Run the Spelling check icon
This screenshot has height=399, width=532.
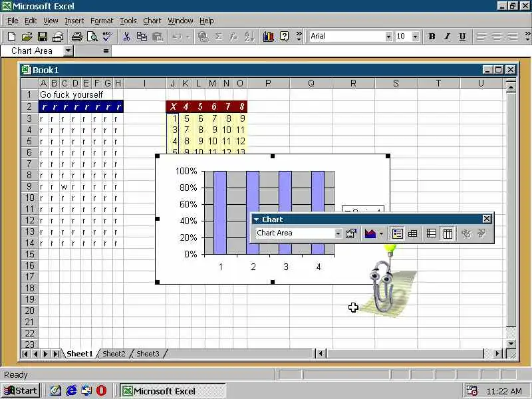click(x=107, y=37)
